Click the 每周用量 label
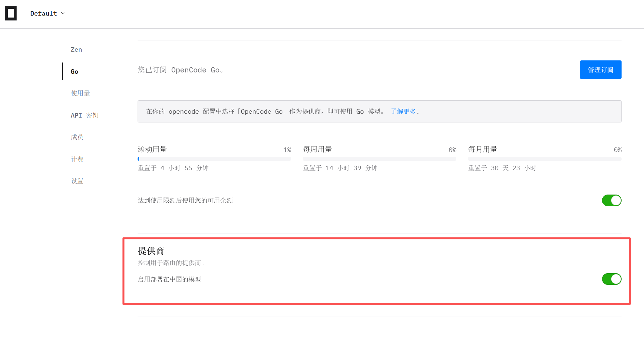 (x=317, y=149)
